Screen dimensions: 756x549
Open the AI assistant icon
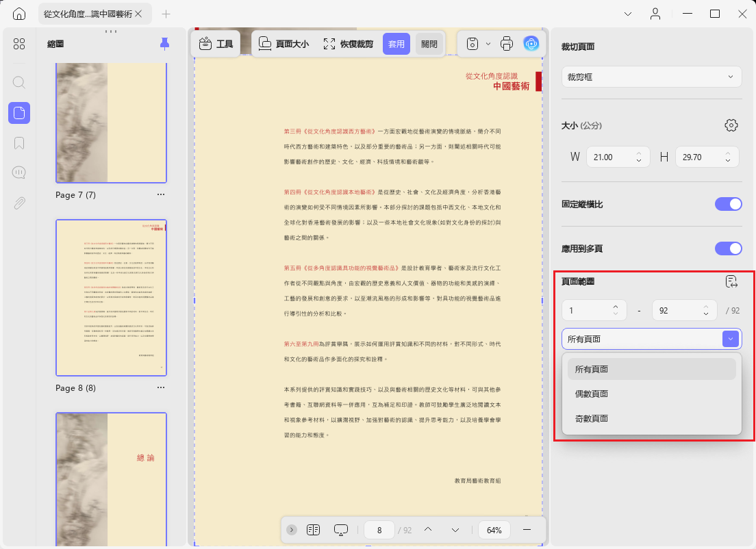point(531,44)
